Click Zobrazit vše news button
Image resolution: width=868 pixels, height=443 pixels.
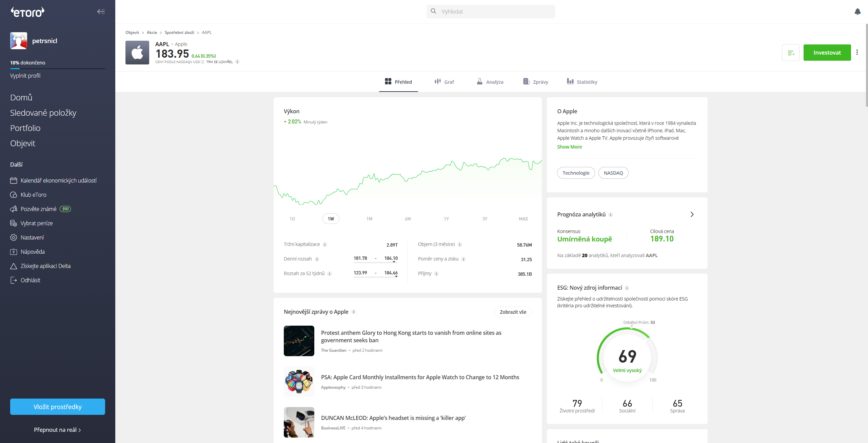click(513, 312)
